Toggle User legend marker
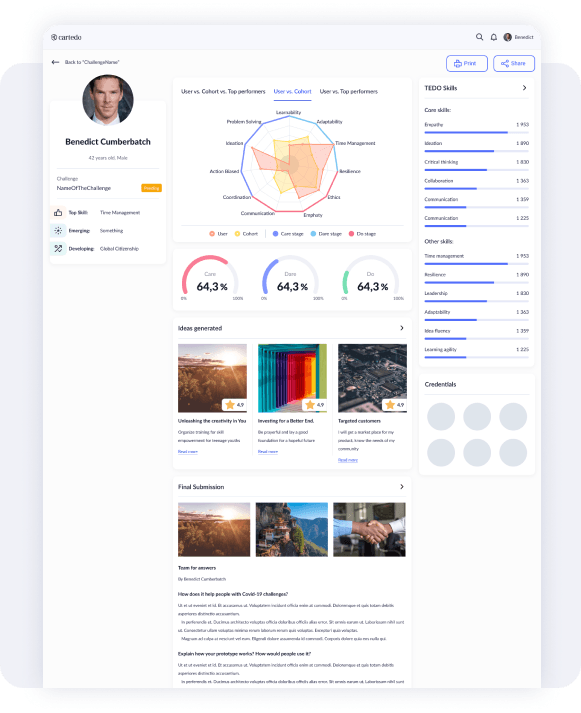 click(x=212, y=234)
